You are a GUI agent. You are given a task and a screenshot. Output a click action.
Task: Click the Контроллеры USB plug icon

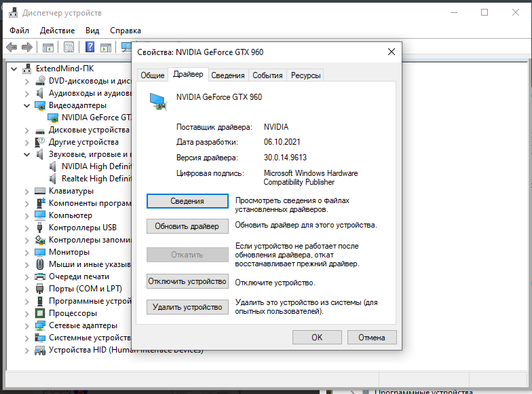(39, 228)
